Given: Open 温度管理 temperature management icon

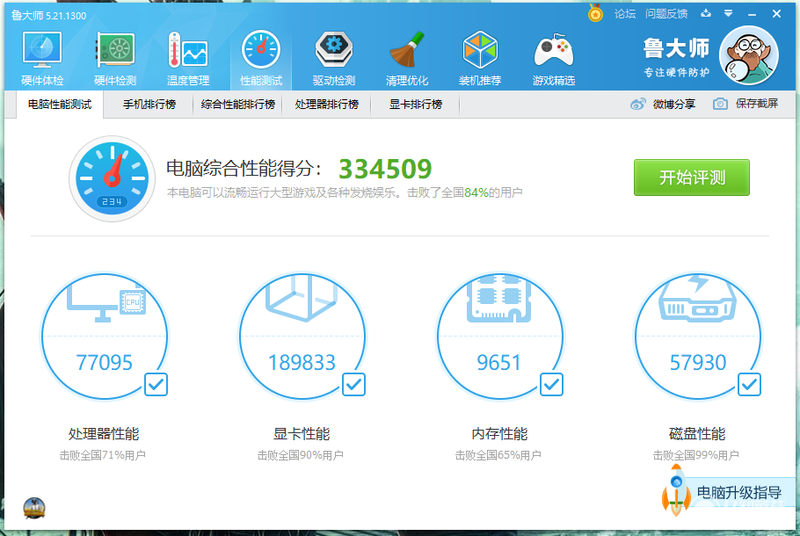Looking at the screenshot, I should coord(188,59).
